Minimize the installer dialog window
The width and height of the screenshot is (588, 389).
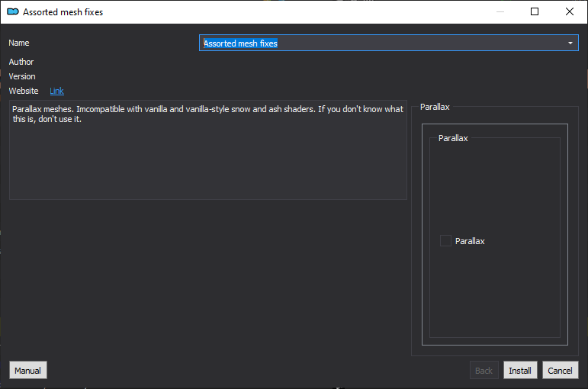(x=500, y=12)
